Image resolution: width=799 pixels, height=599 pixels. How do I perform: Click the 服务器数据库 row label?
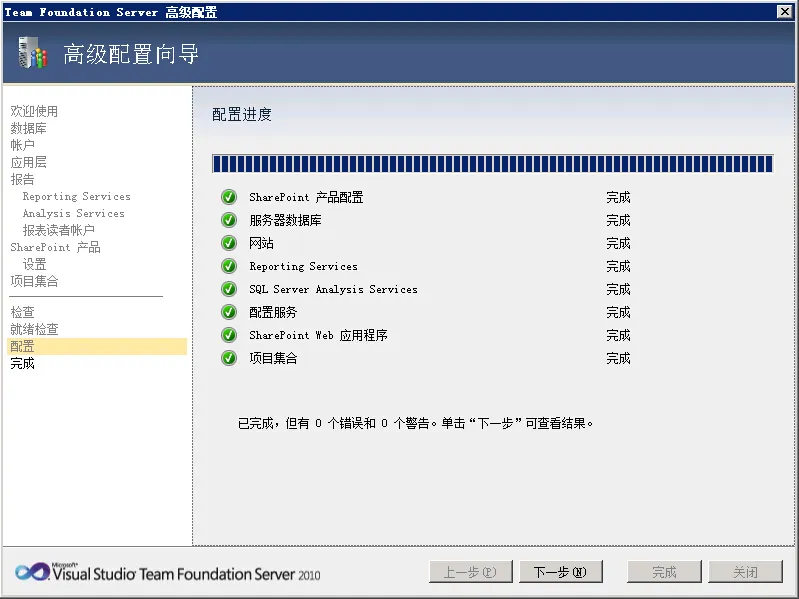pyautogui.click(x=285, y=220)
